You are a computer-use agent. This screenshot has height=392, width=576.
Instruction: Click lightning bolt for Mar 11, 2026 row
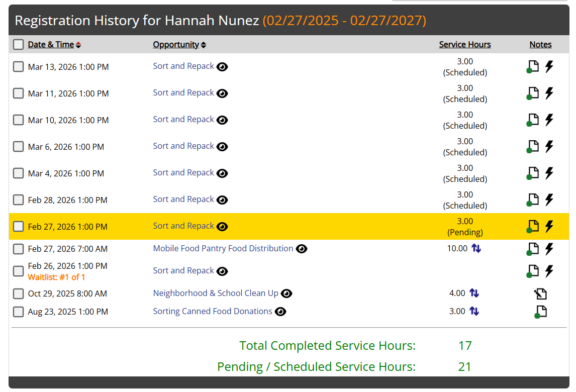click(549, 93)
